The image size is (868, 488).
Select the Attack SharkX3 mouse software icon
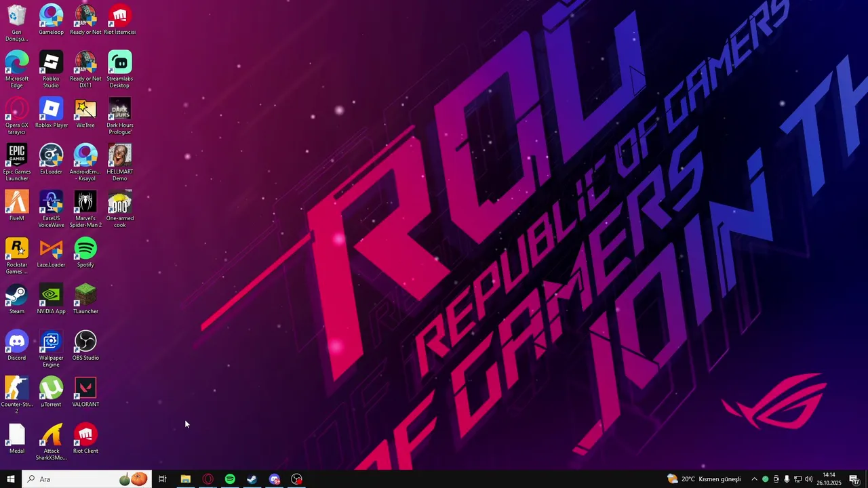(51, 442)
